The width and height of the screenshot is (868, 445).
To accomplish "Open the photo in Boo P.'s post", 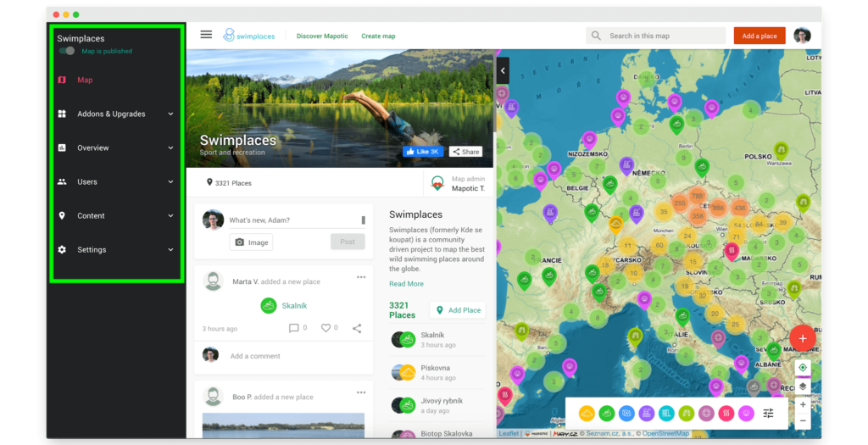I will point(283,425).
